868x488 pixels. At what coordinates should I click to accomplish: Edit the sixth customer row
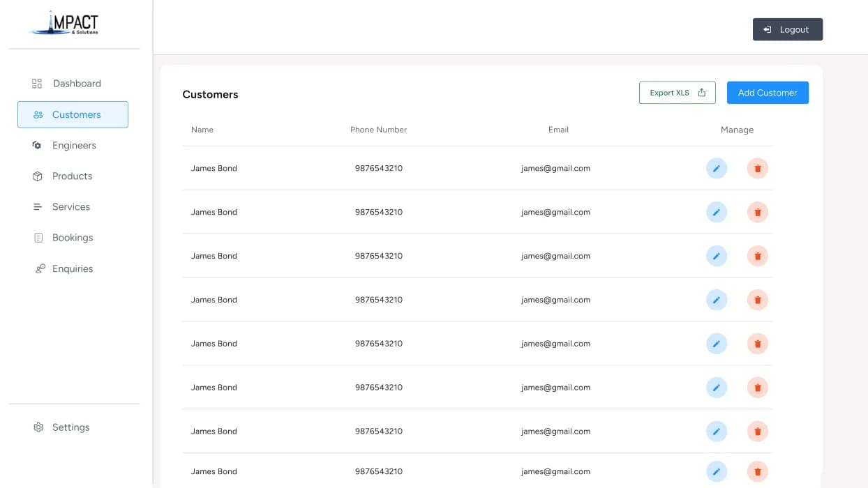click(x=717, y=388)
